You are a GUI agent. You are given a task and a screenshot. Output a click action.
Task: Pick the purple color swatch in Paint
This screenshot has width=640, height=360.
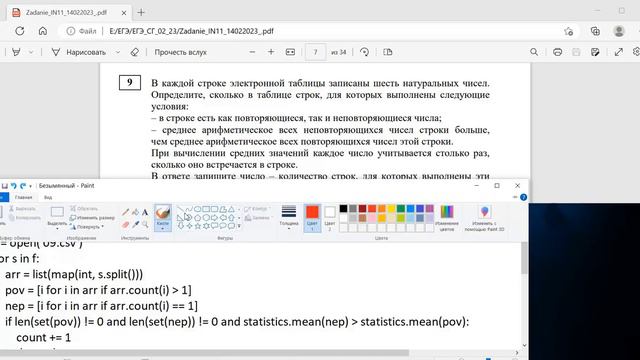pos(429,209)
